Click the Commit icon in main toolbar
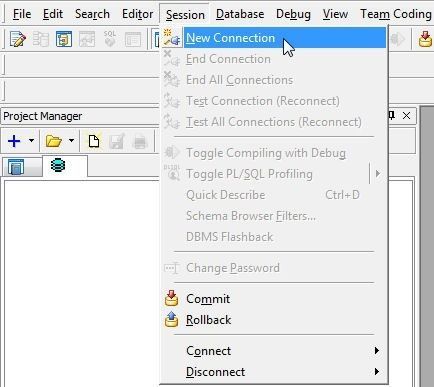The width and height of the screenshot is (434, 387). pos(426,39)
